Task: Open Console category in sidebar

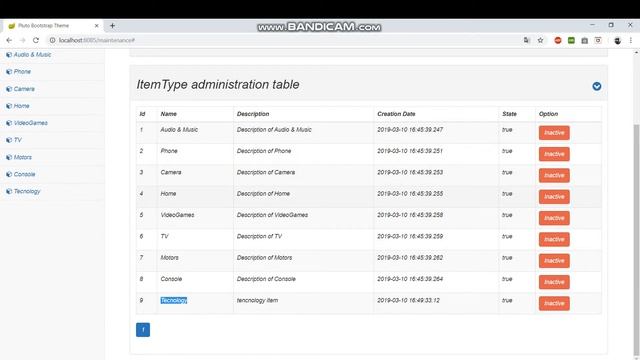Action: [x=24, y=174]
